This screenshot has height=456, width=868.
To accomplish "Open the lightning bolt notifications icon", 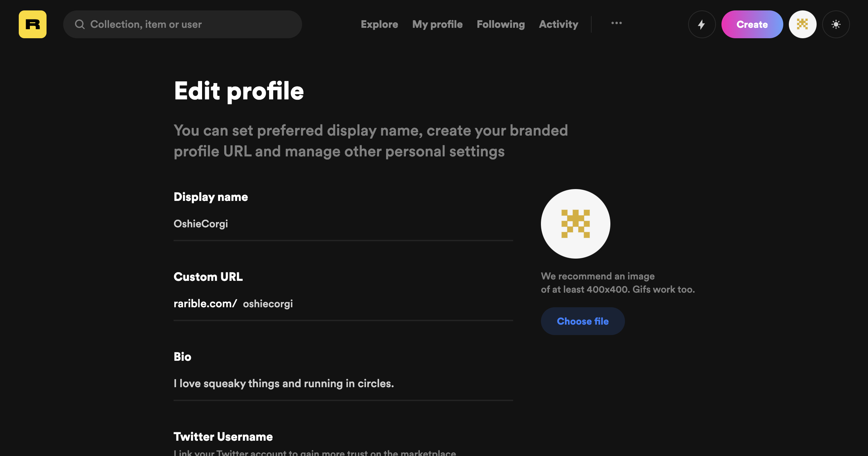I will point(702,24).
